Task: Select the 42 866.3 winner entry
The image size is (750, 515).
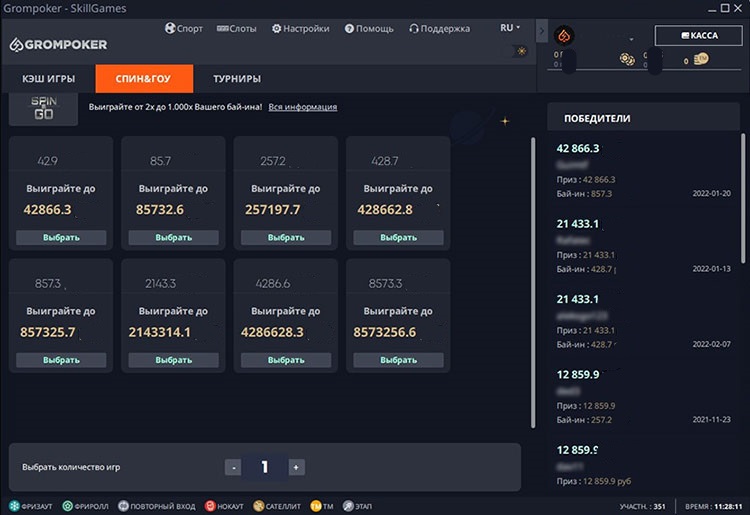Action: tap(643, 171)
